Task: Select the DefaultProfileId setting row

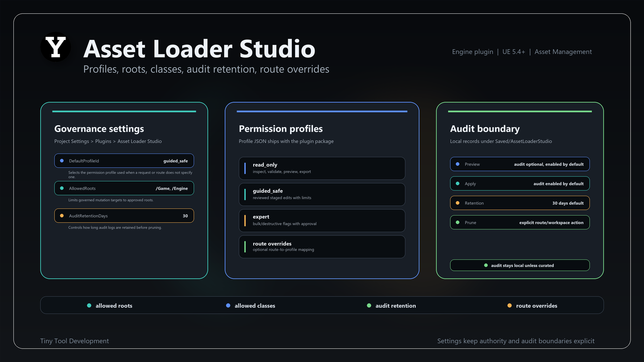Action: click(124, 161)
